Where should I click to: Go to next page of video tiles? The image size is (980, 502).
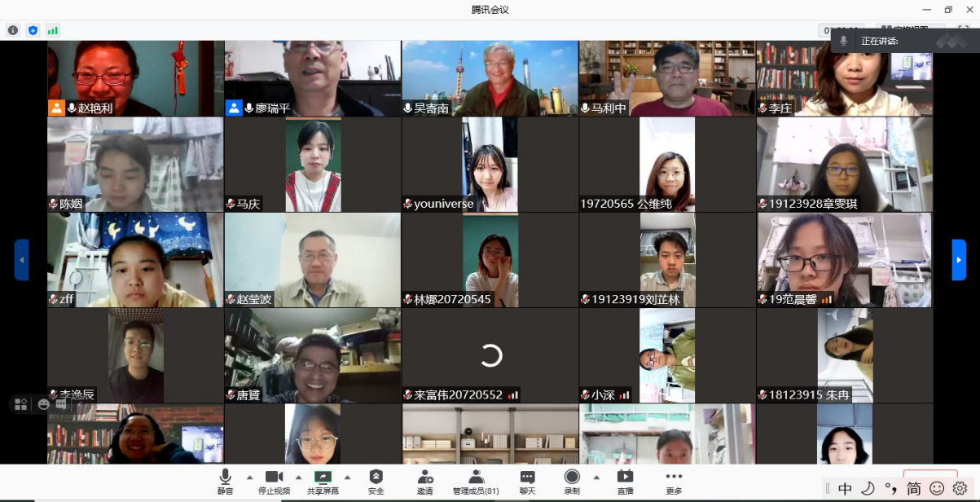coord(959,260)
